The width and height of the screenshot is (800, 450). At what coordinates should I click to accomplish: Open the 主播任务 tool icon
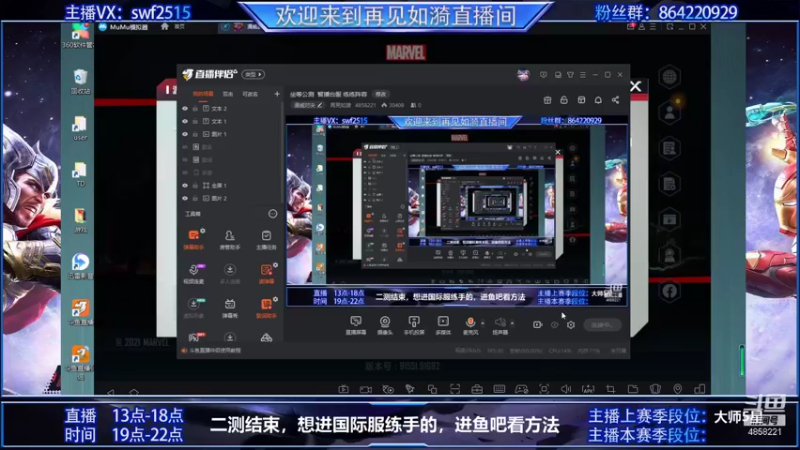coord(266,239)
